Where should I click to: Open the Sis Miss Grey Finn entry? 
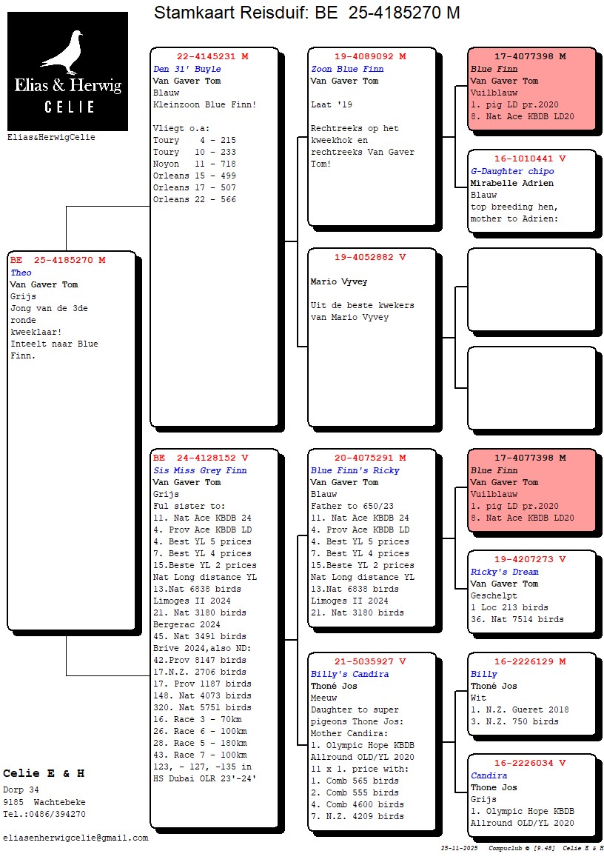[x=200, y=470]
